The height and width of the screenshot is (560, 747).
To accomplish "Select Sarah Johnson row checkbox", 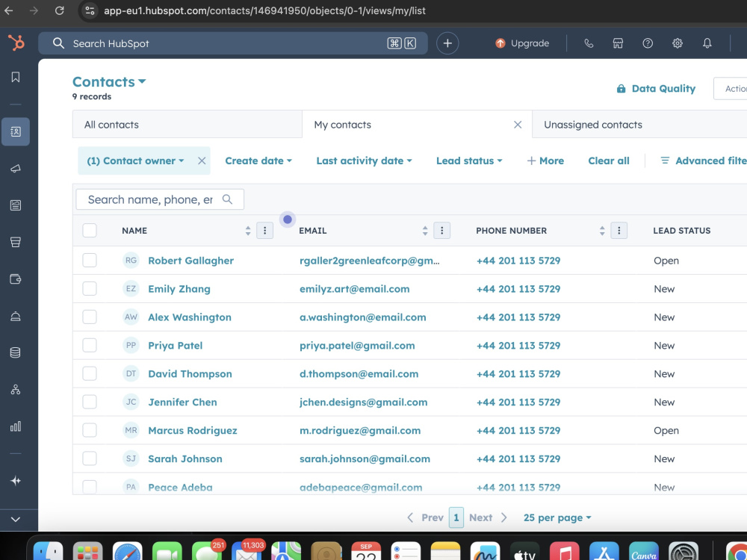I will (90, 458).
